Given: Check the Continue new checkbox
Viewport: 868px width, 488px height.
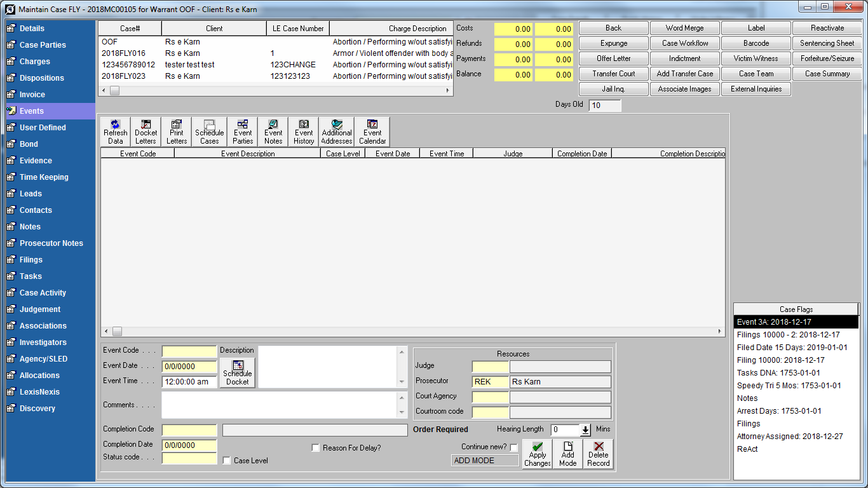Looking at the screenshot, I should 514,447.
